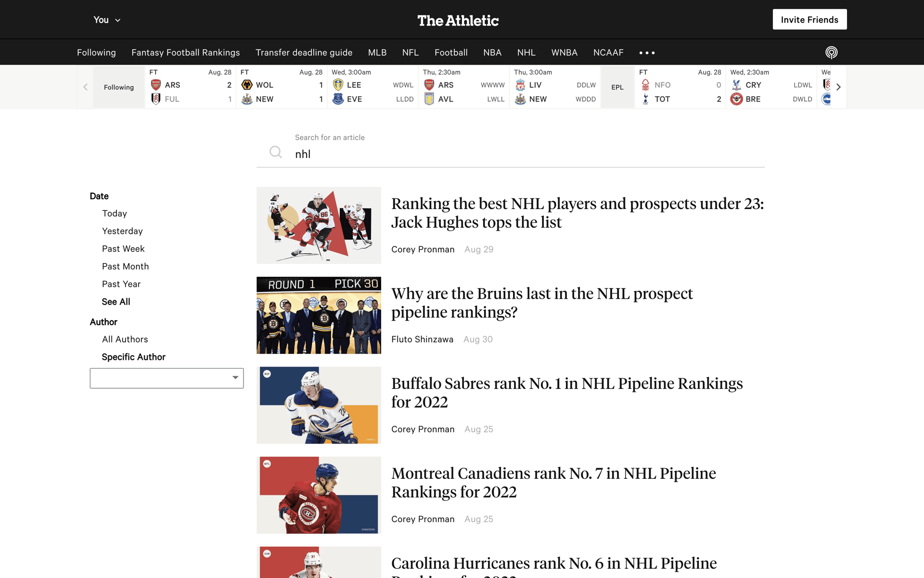Image resolution: width=924 pixels, height=578 pixels.
Task: Open Fantasy Football Rankings
Action: [186, 53]
